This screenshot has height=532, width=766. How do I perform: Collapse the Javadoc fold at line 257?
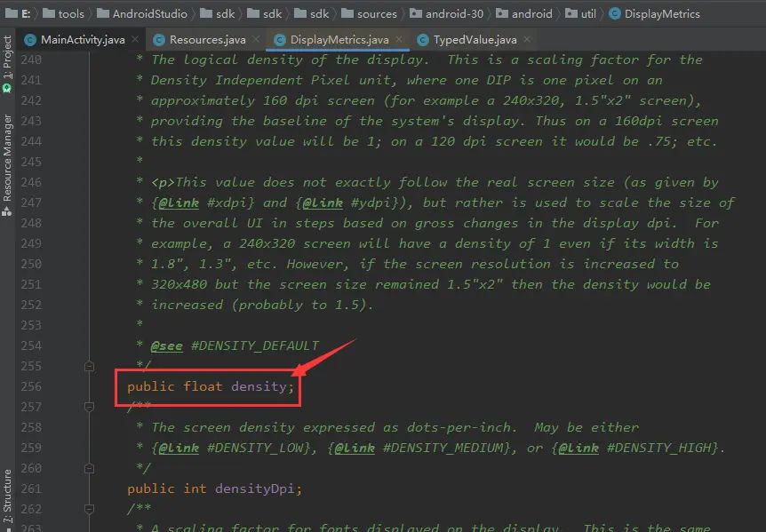click(x=89, y=406)
